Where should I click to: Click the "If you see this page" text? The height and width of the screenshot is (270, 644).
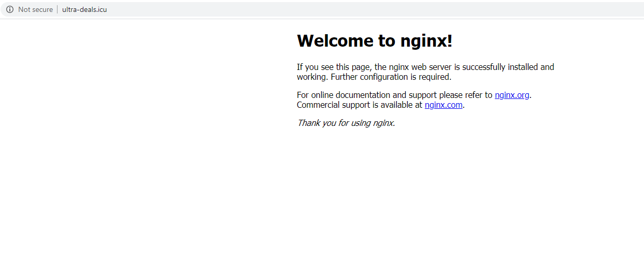pyautogui.click(x=334, y=67)
